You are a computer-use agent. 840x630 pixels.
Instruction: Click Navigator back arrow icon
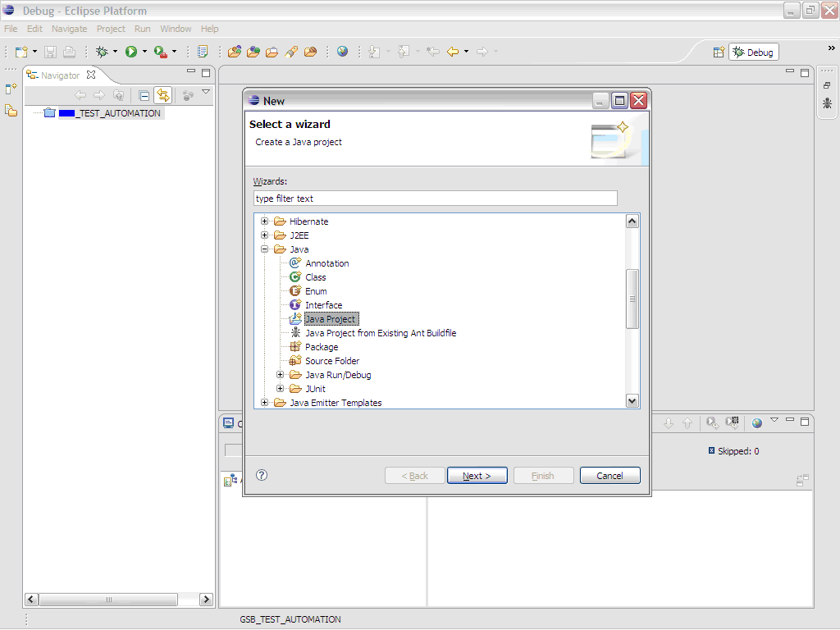(80, 95)
